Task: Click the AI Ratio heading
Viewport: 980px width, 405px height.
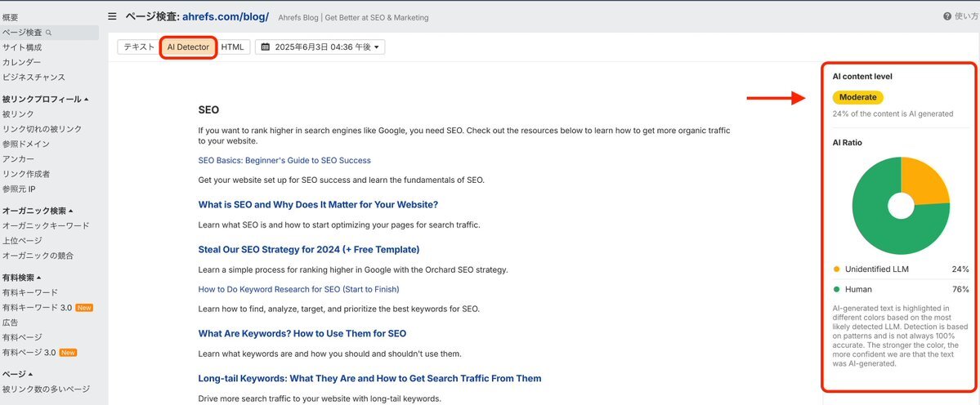Action: [848, 142]
